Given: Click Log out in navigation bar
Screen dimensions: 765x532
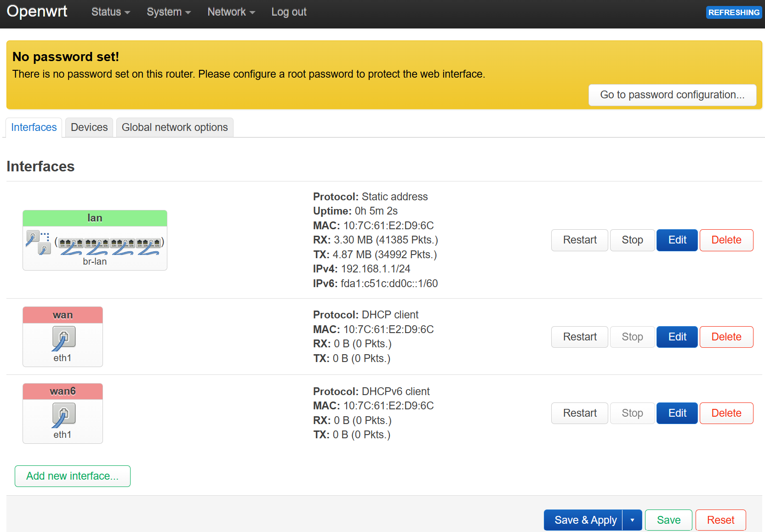Looking at the screenshot, I should (289, 12).
